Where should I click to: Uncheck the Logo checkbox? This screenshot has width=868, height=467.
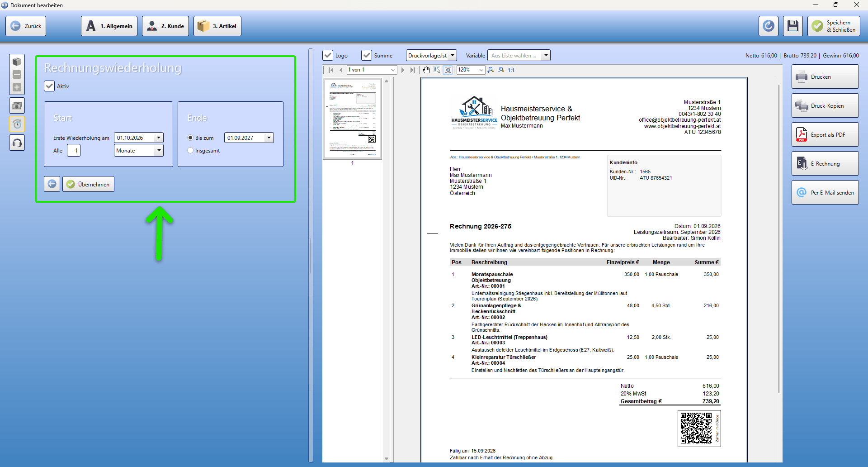click(x=328, y=55)
